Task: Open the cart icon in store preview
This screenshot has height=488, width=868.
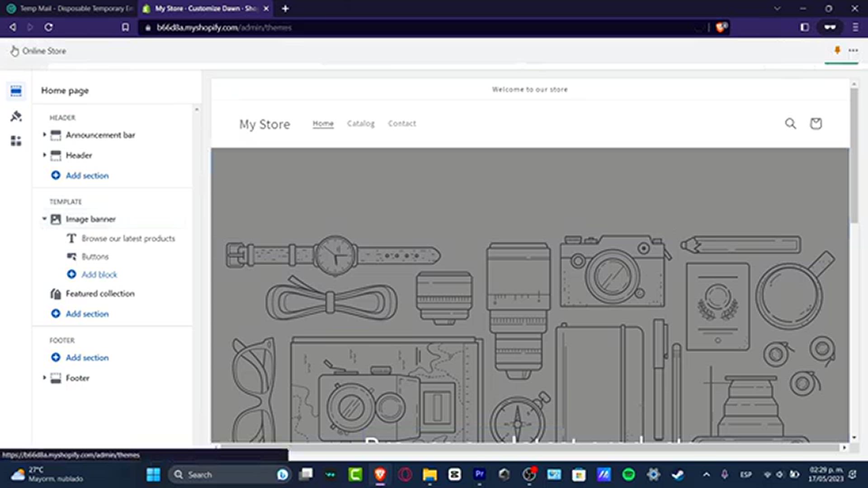Action: pyautogui.click(x=816, y=123)
